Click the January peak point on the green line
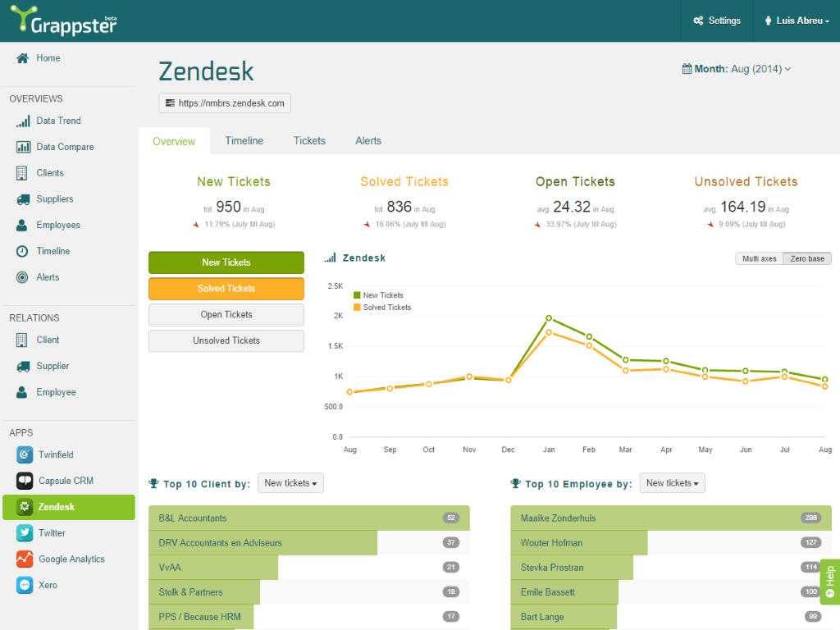 [549, 317]
